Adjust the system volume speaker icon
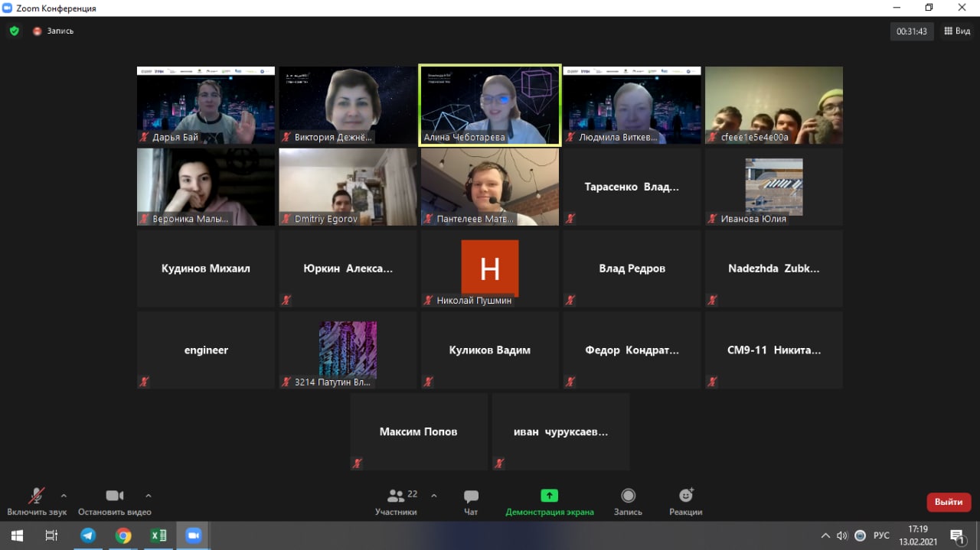Screen dimensions: 980x550 click(842, 535)
